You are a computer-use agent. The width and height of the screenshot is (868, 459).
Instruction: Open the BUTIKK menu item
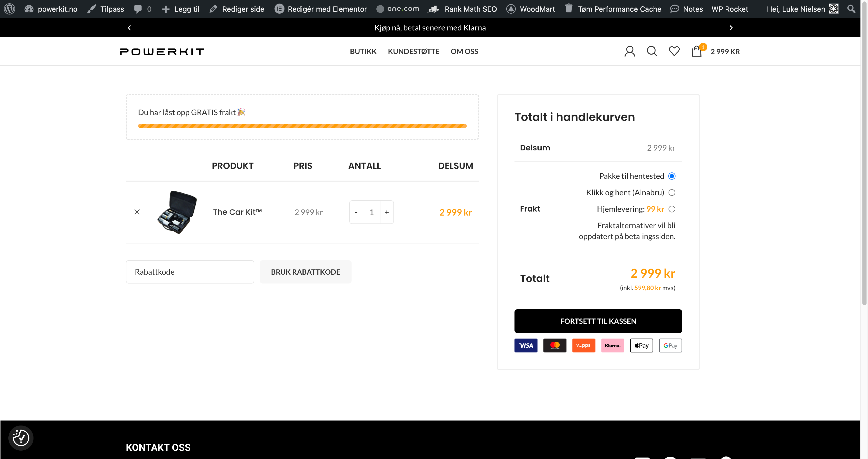pos(363,52)
